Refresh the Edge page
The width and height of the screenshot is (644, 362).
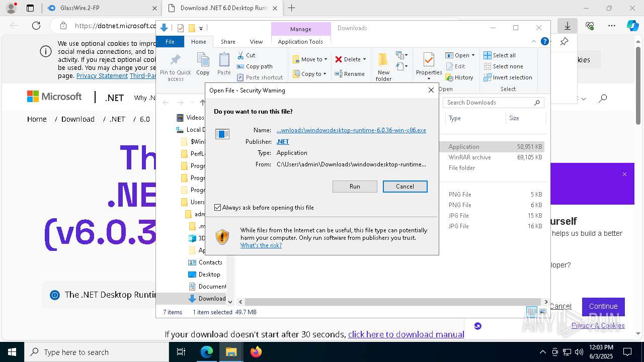(36, 26)
